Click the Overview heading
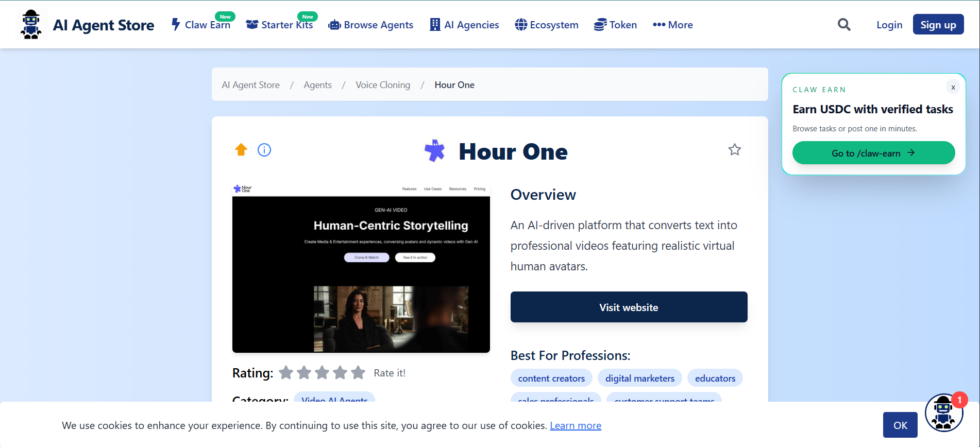This screenshot has width=980, height=447. (543, 195)
